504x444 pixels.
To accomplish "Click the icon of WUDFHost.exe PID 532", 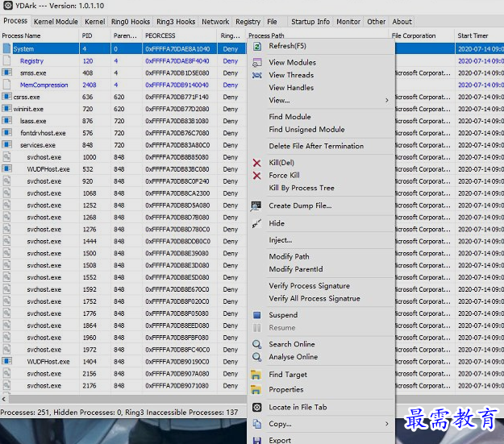I will tap(6, 168).
